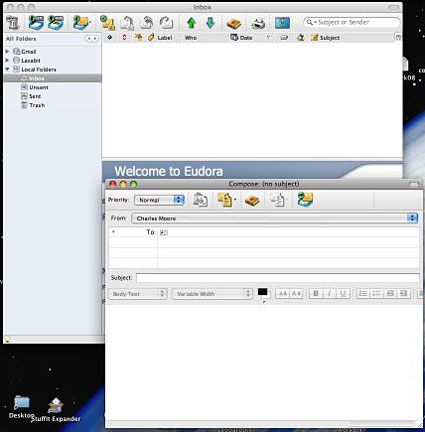Screen dimensions: 425x432
Task: Click into the compose message body area
Action: [263, 362]
